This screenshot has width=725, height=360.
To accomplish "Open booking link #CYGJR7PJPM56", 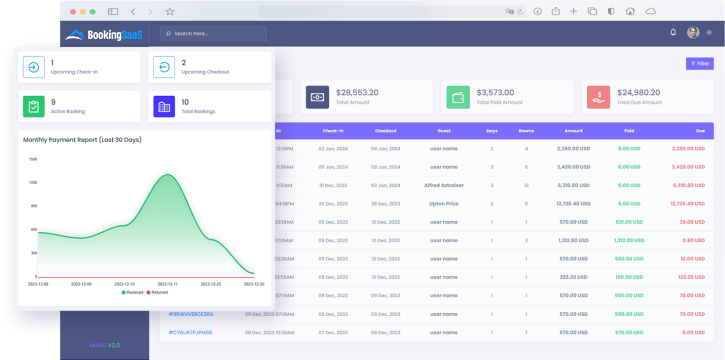I will (x=190, y=332).
